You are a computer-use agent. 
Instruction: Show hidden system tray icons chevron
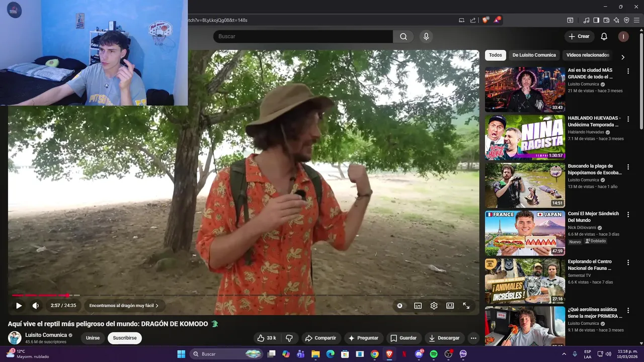tap(563, 354)
